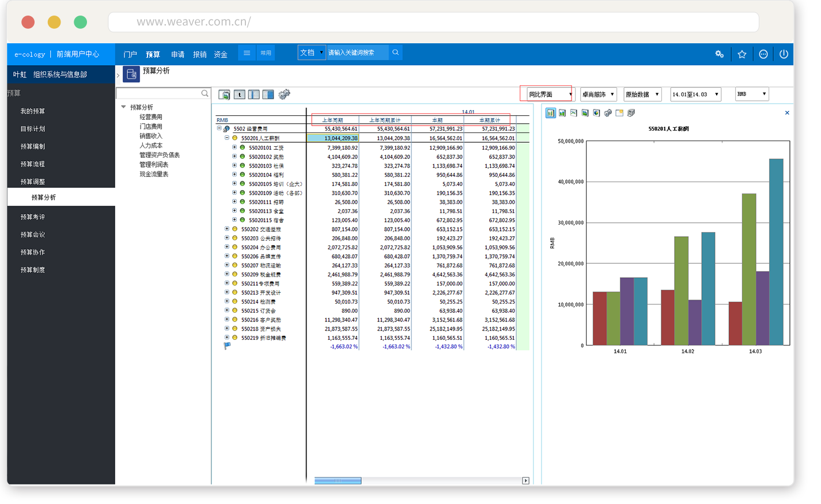Click the blue flag icon below table
The width and height of the screenshot is (821, 504).
pos(227,346)
